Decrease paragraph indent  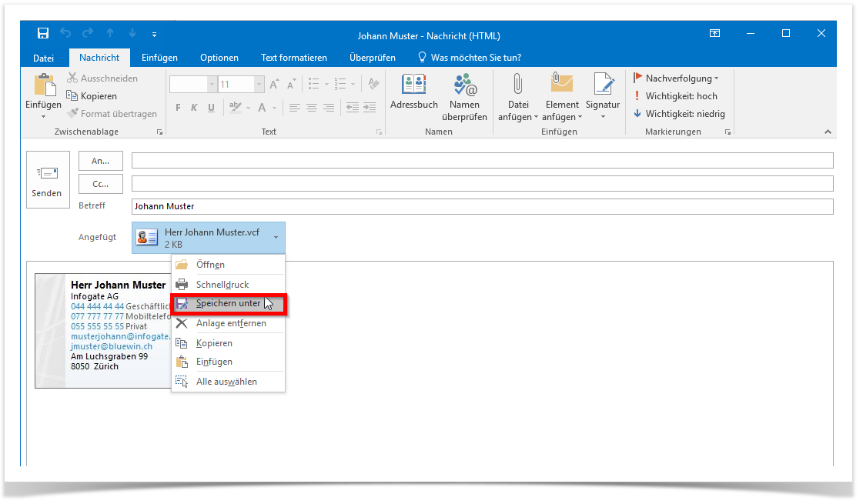(x=353, y=108)
